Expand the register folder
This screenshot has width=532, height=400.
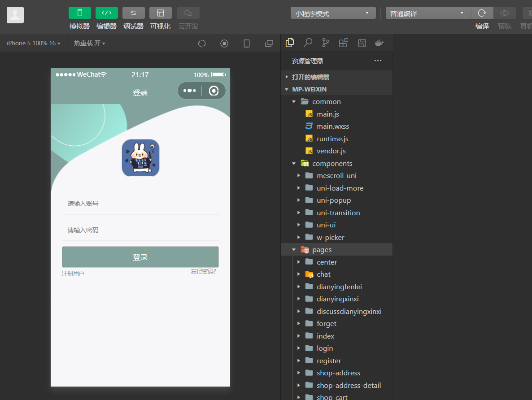336,361
